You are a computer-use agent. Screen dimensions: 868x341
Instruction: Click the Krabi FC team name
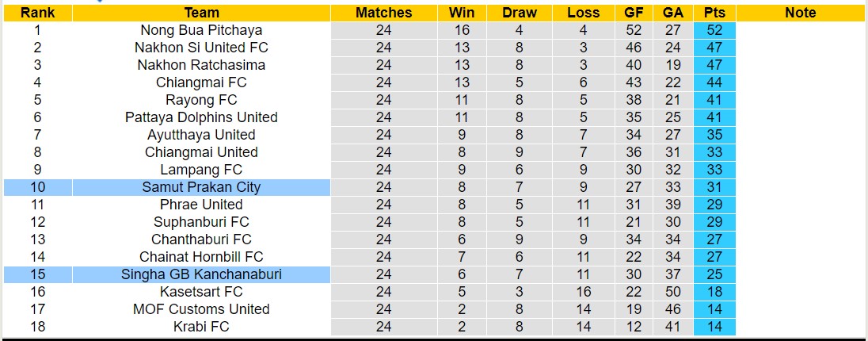tap(201, 327)
